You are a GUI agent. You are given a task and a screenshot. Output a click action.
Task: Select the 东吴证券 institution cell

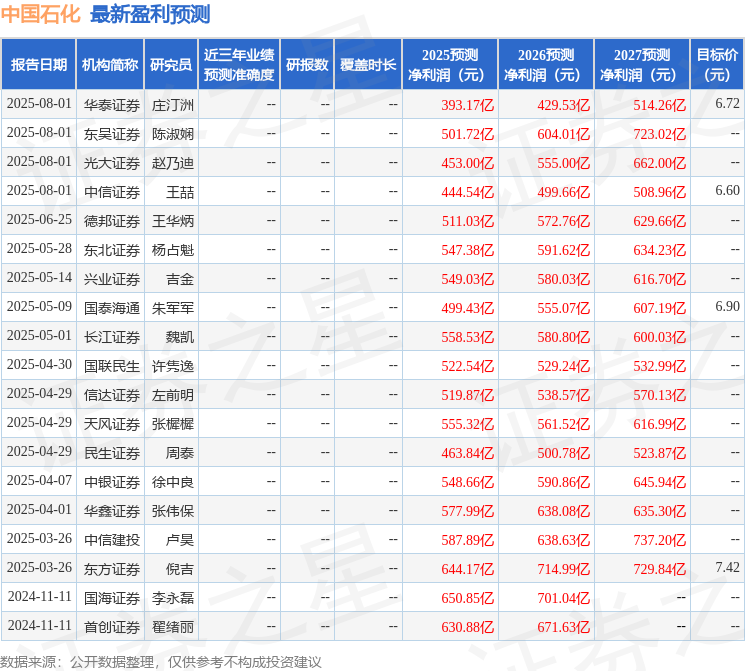pyautogui.click(x=112, y=134)
